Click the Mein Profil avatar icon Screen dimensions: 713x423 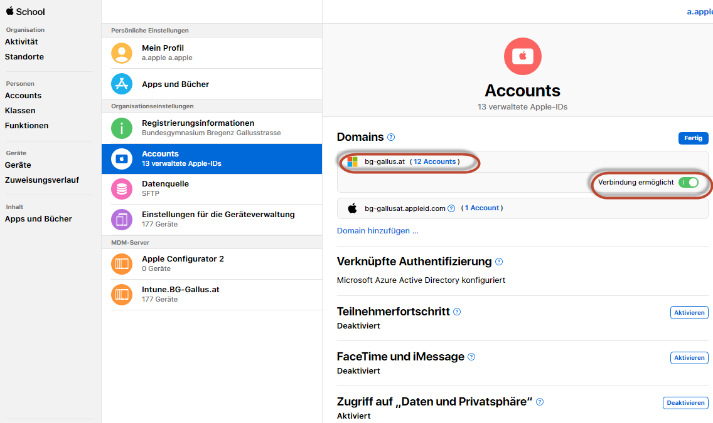122,53
